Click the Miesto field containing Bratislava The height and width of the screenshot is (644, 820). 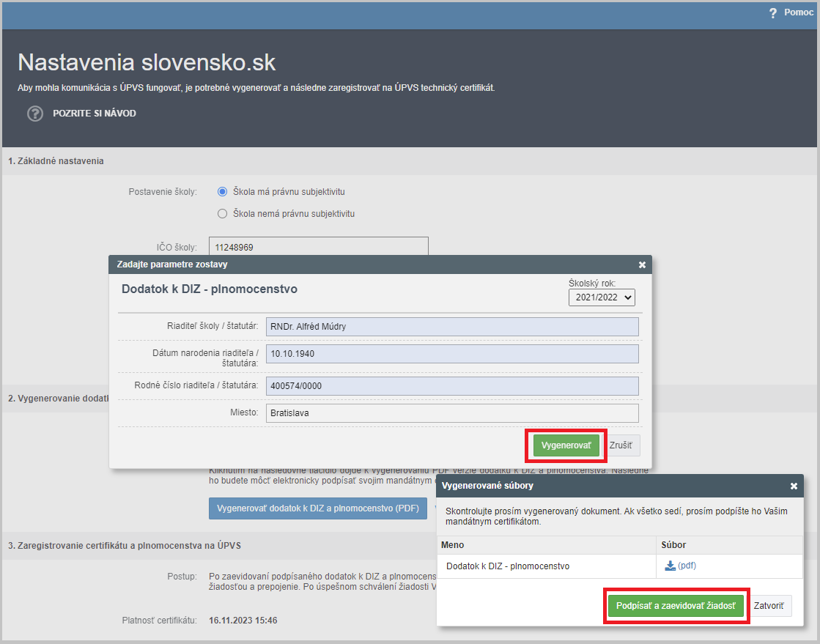coord(451,412)
